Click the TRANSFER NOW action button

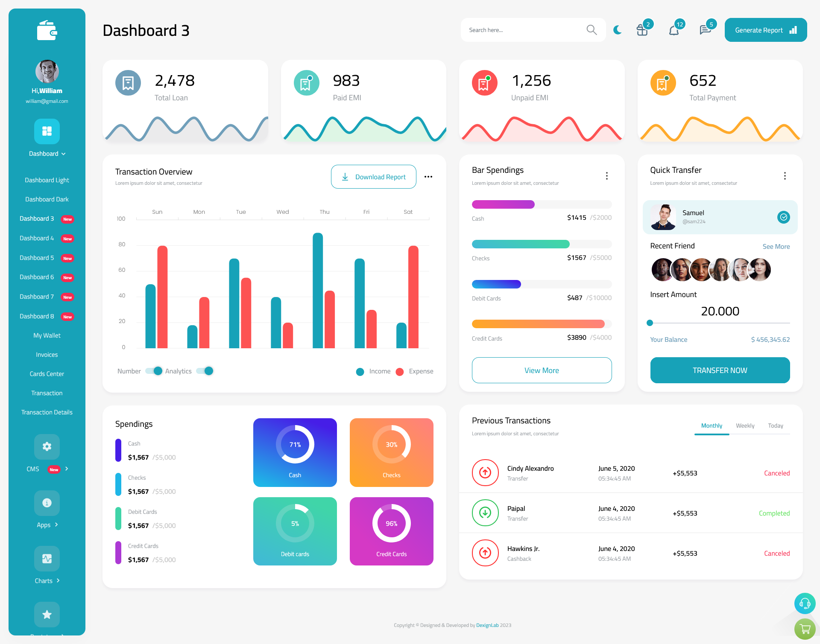(x=720, y=370)
